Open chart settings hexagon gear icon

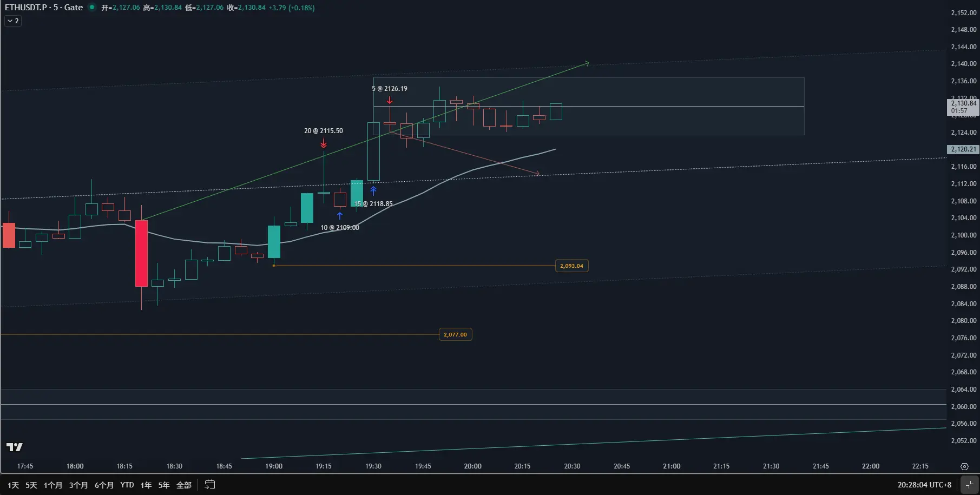click(x=964, y=466)
